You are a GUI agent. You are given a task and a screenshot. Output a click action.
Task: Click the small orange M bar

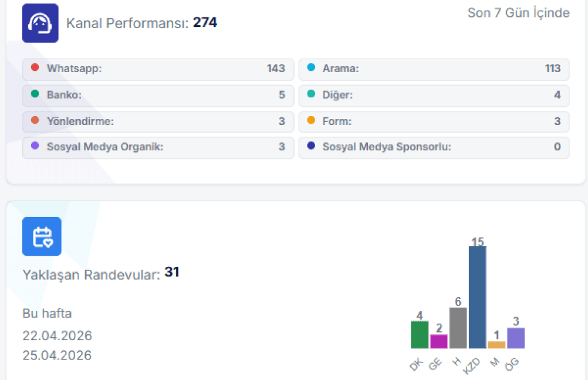(496, 345)
